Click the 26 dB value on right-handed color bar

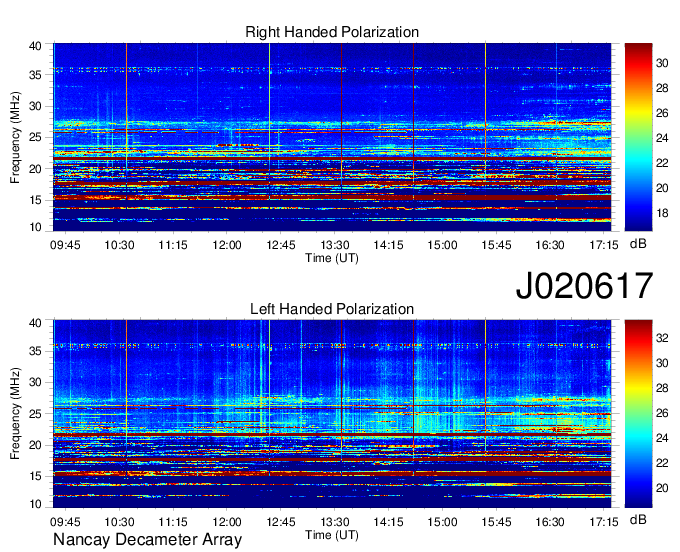[x=662, y=113]
